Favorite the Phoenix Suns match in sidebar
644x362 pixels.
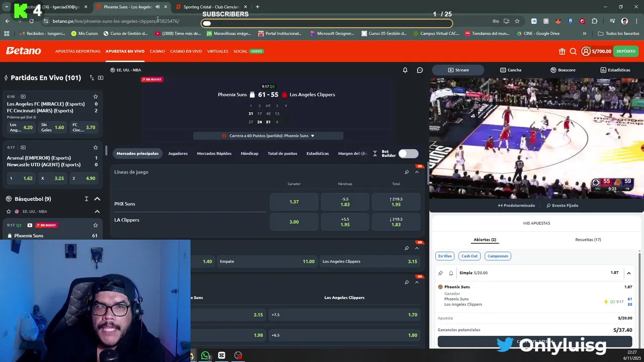(96, 225)
